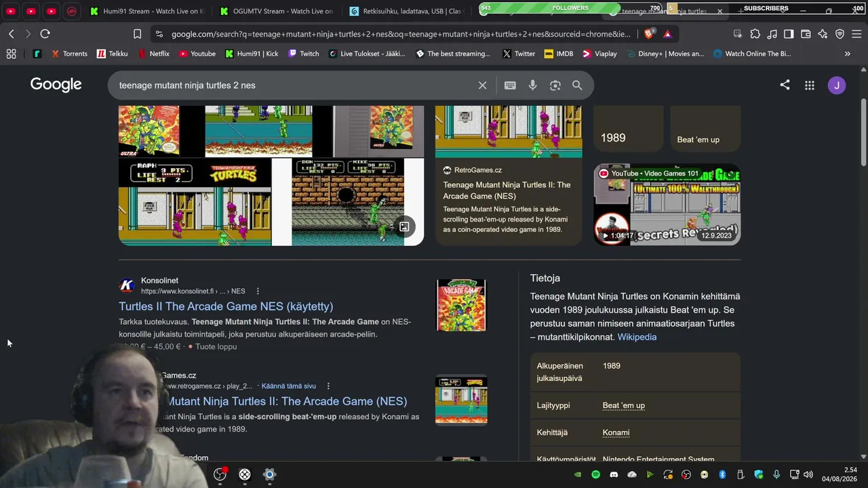Open the bookmarks apps grid icon
The width and height of the screenshot is (868, 488).
tap(11, 54)
